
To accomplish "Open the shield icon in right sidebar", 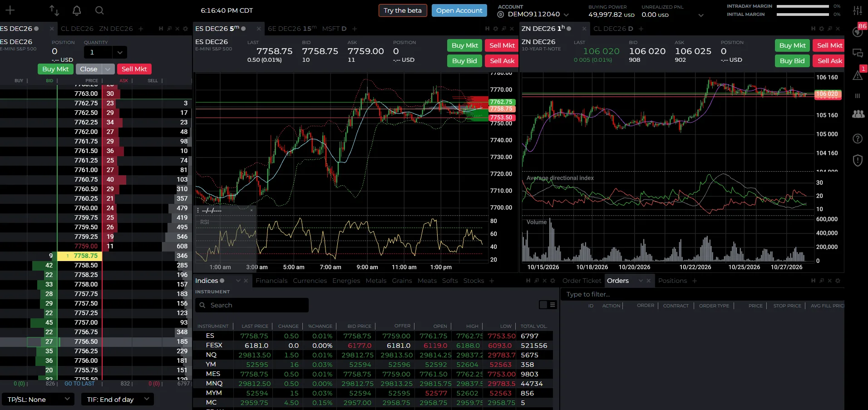I will click(x=858, y=160).
